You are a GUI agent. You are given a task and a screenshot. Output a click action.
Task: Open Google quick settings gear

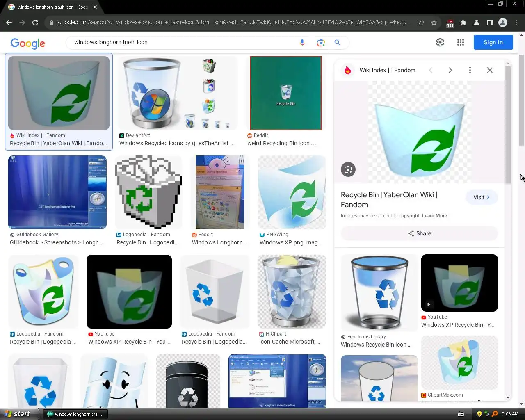[440, 42]
